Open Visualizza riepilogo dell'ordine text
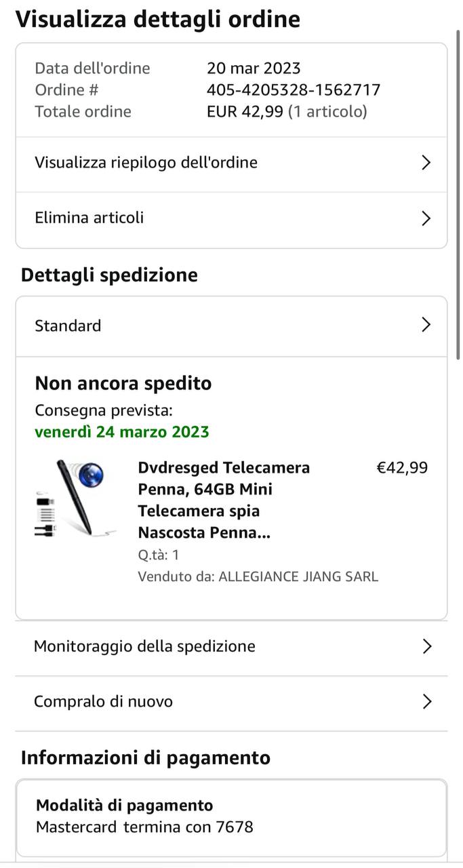The height and width of the screenshot is (868, 463). click(x=146, y=163)
